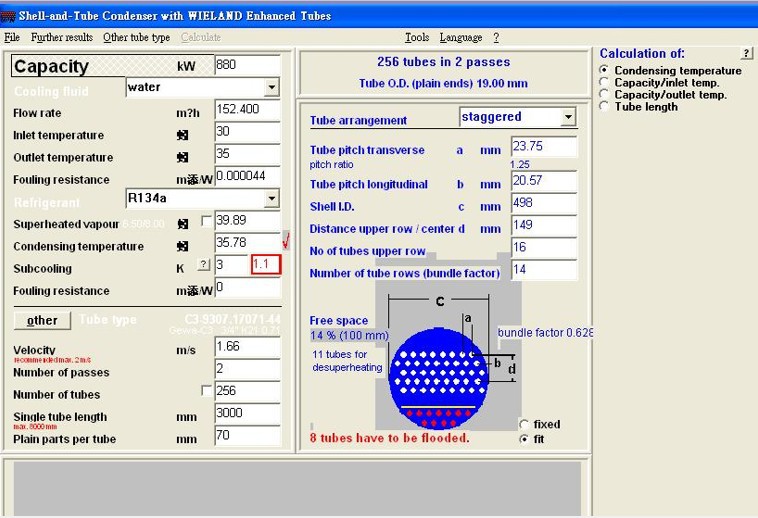Viewport: 758px width, 518px height.
Task: Click the tube bundle cross-section diagram
Action: [x=438, y=378]
